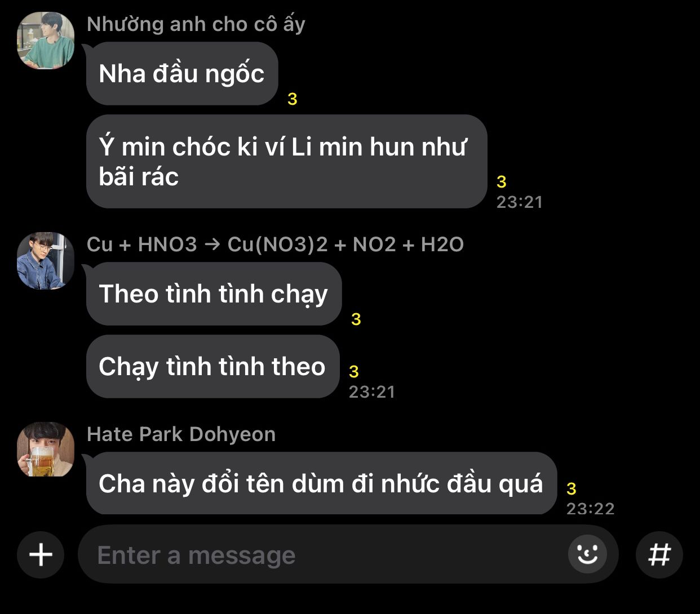Tap unread count beside Theo tình tình chạy

[356, 319]
